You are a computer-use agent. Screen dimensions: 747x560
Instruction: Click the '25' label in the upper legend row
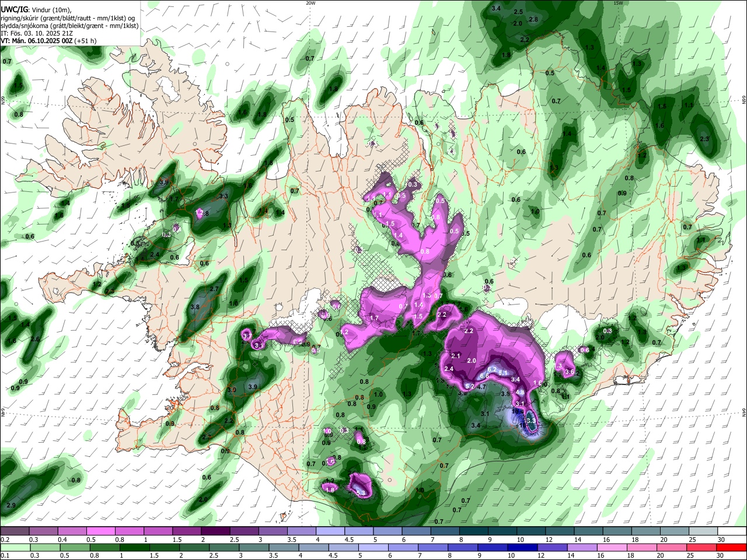[x=692, y=540]
